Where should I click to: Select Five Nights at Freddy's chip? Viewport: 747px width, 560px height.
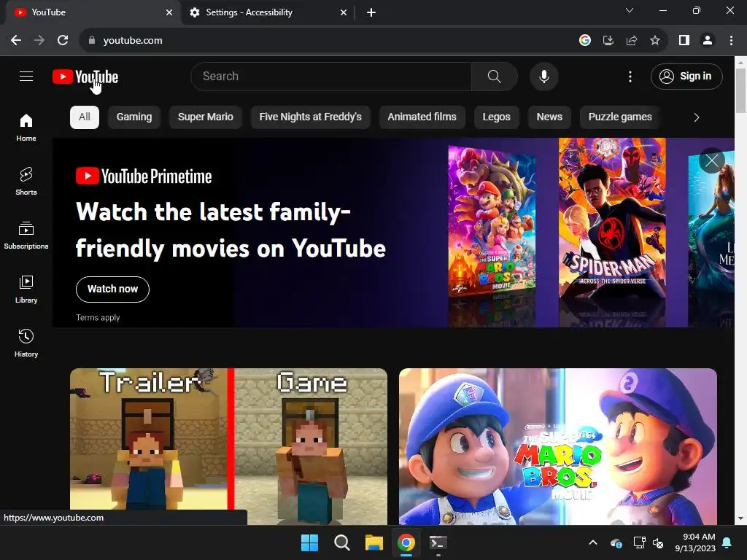click(310, 117)
